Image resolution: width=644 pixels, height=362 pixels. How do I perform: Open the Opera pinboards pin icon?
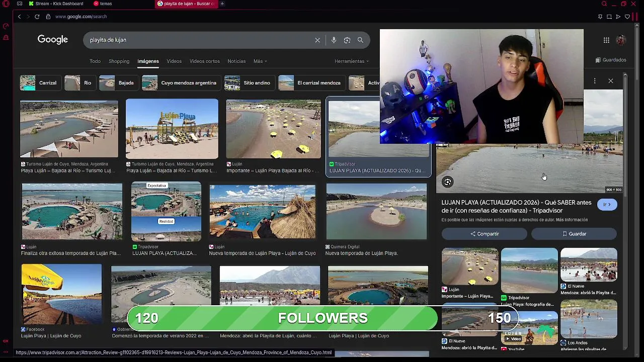pos(600,17)
